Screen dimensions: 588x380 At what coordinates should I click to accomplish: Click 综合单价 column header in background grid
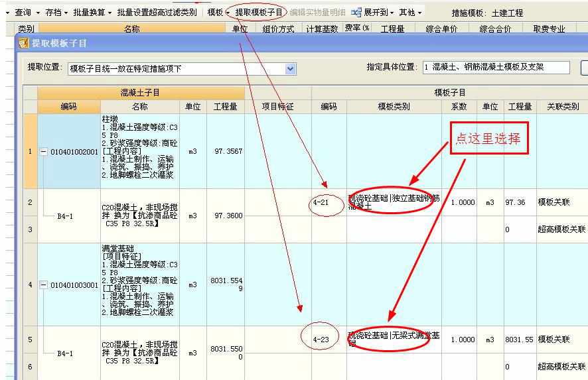[441, 29]
